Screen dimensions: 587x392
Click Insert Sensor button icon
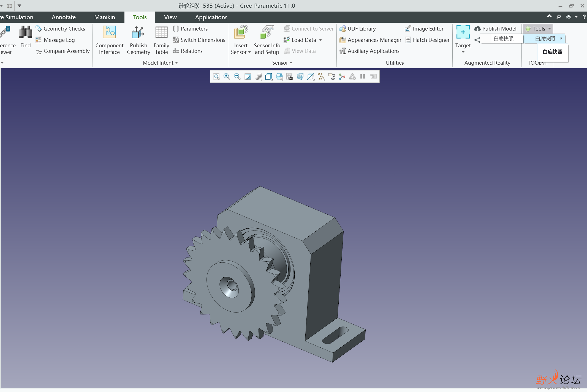(x=241, y=32)
